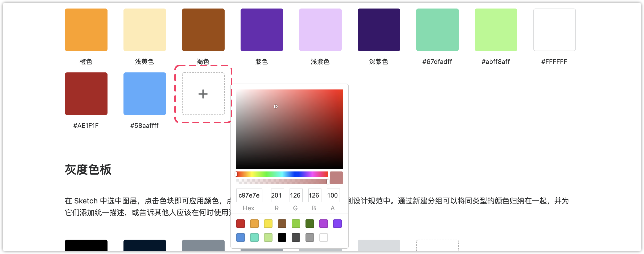Select the black preset color in picker

(x=282, y=237)
